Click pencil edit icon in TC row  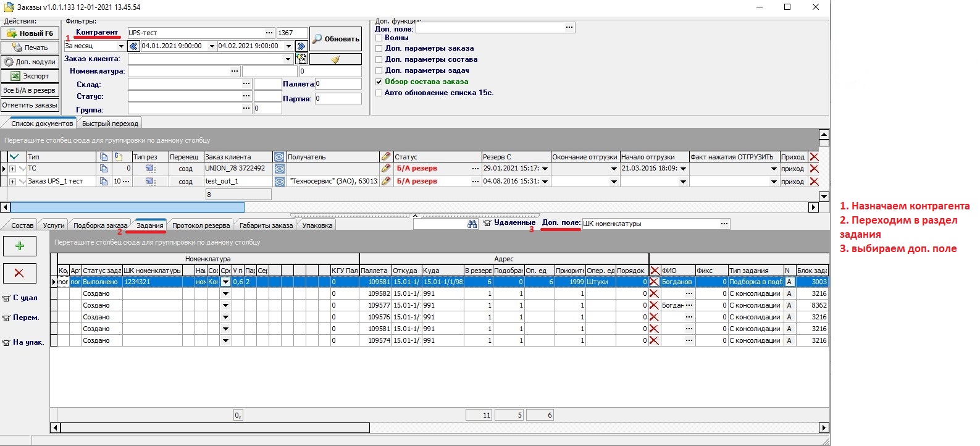tap(386, 168)
